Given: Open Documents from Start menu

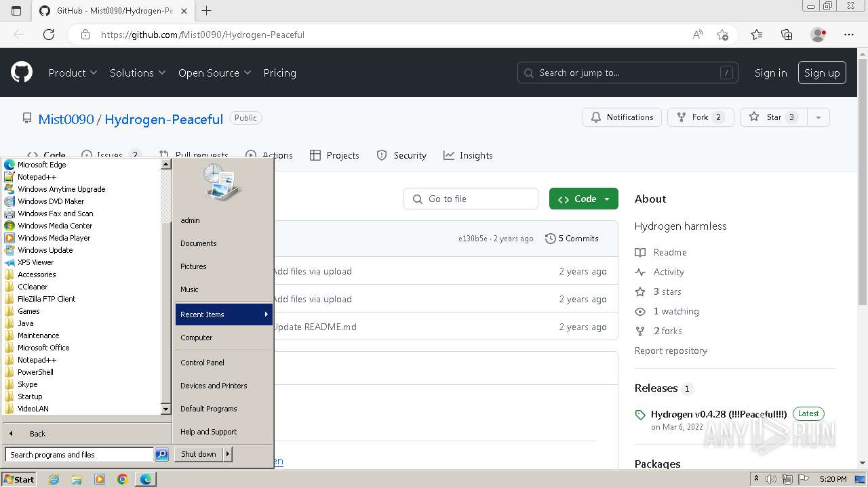Looking at the screenshot, I should click(x=224, y=243).
